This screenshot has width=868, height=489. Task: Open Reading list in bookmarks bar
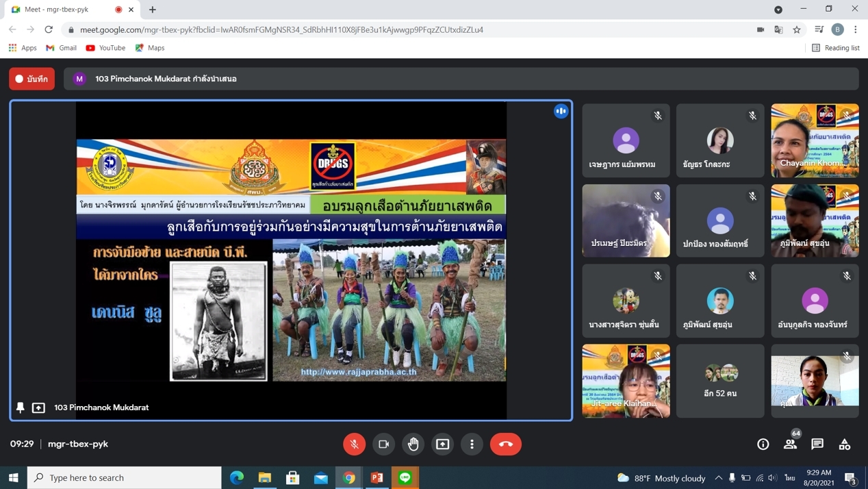835,48
